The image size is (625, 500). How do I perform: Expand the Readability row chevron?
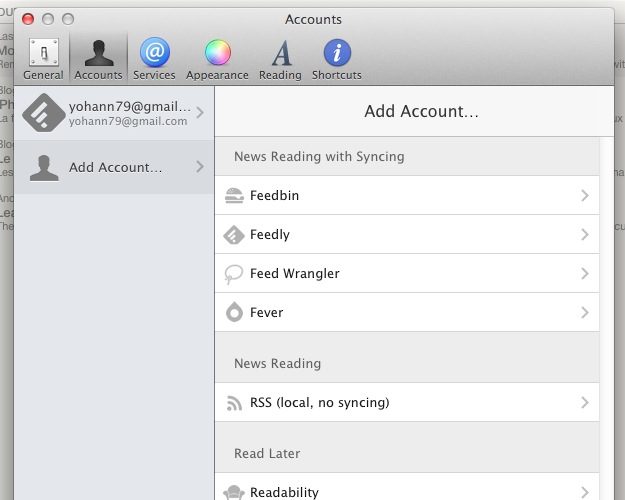click(585, 491)
